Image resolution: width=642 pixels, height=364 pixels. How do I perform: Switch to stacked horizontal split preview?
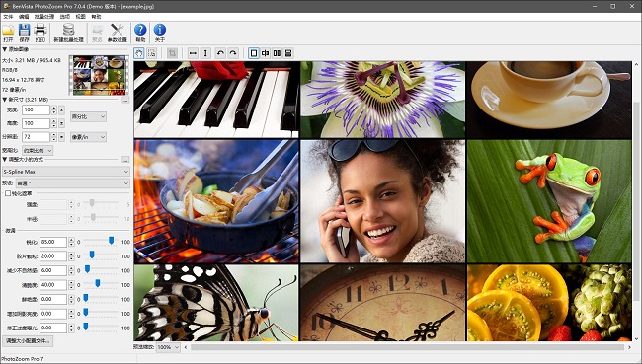point(288,53)
